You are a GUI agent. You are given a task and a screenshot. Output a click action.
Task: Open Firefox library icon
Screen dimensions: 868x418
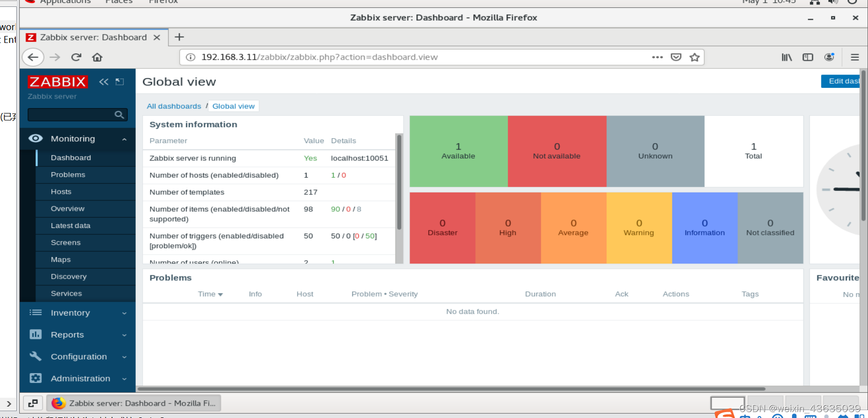[787, 57]
